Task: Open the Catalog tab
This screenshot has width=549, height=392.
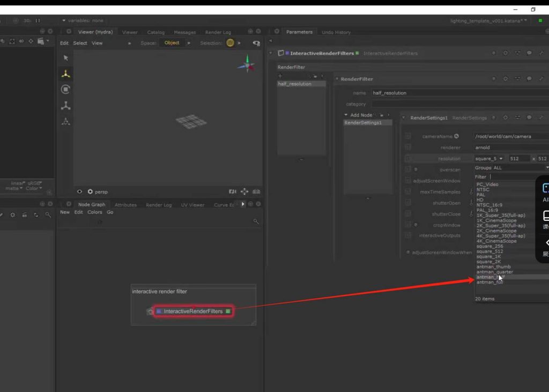Action: pos(155,32)
